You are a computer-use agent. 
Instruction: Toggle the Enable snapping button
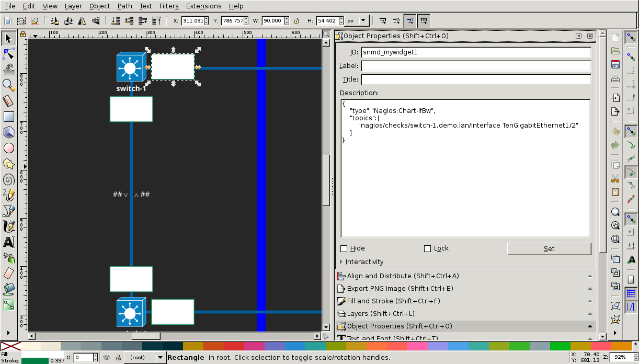coord(631,38)
